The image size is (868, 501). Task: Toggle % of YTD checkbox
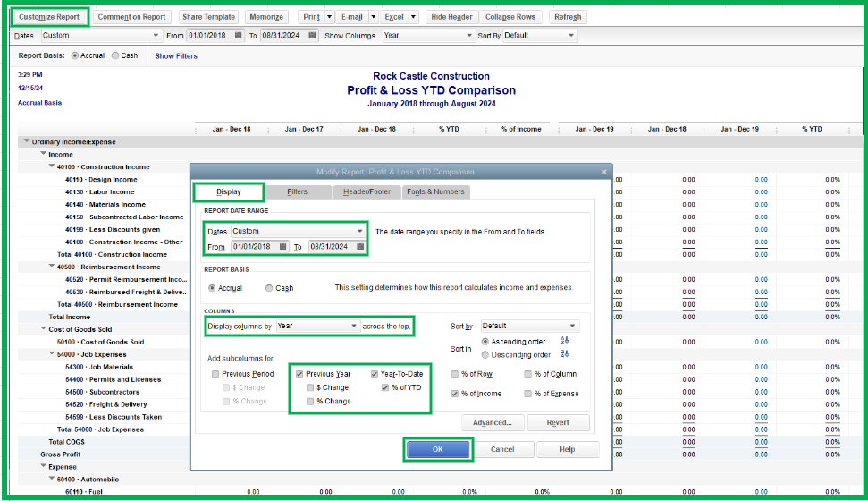(385, 387)
